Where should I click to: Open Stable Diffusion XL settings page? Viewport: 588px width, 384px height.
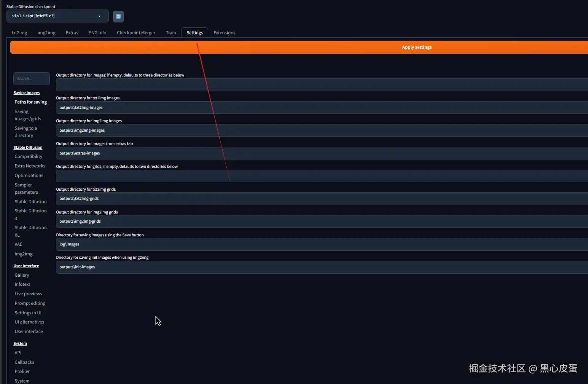click(x=31, y=231)
